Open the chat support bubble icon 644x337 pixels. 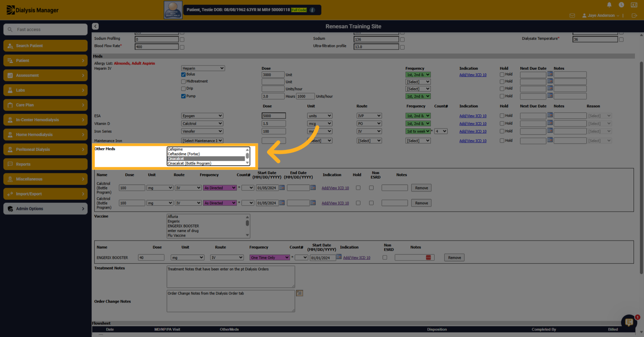629,322
